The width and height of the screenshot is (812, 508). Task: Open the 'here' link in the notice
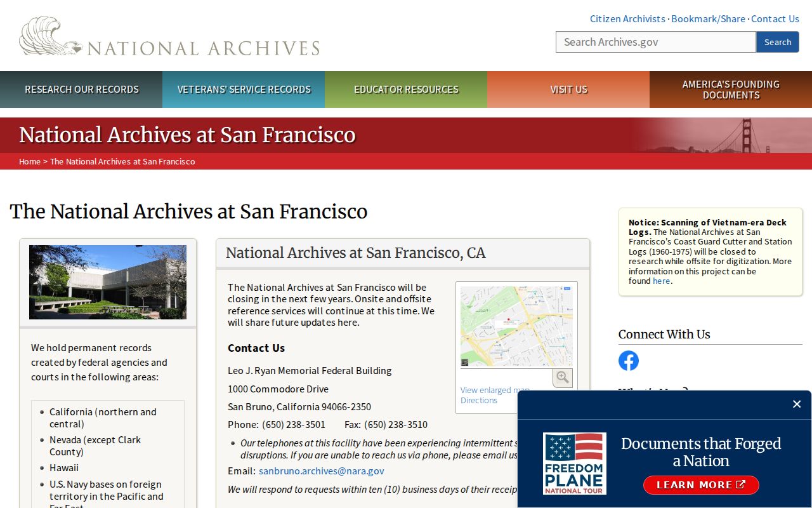pyautogui.click(x=661, y=281)
